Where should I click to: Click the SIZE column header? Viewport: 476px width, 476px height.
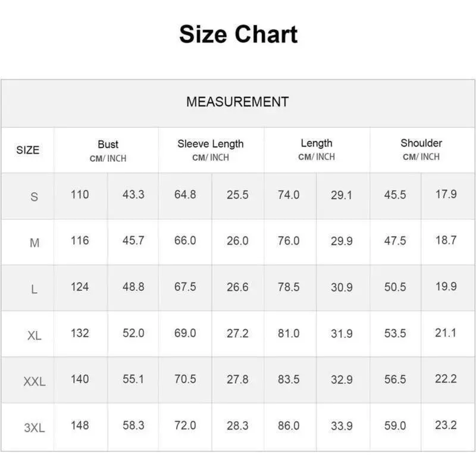(28, 150)
